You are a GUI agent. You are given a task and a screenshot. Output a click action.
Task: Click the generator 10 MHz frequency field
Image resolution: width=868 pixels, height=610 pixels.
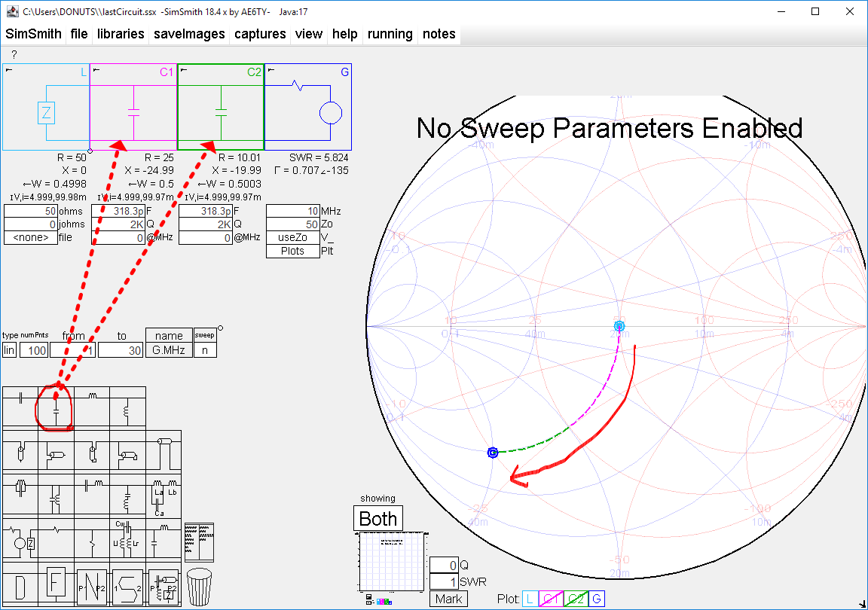(x=293, y=211)
